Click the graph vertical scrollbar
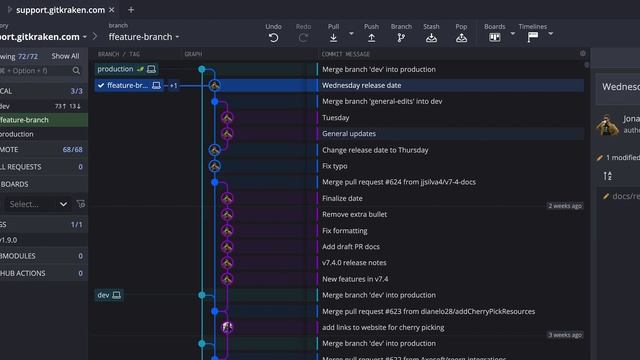Image resolution: width=640 pixels, height=360 pixels. pos(587,65)
